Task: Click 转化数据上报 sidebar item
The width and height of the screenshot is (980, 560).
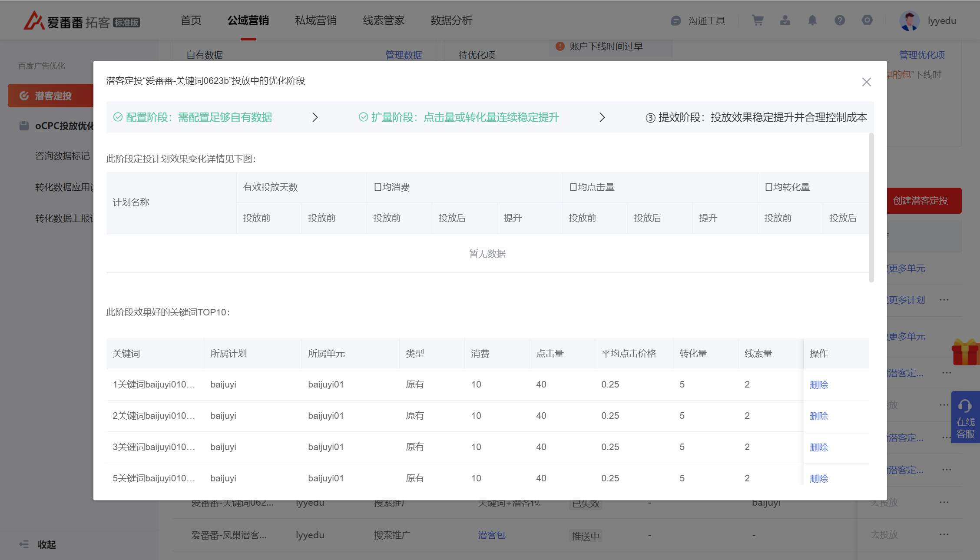Action: [x=64, y=219]
